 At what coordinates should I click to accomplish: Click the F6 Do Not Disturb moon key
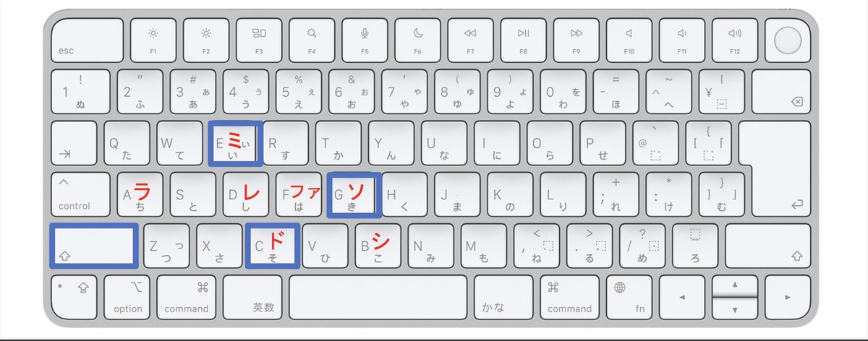[x=417, y=41]
